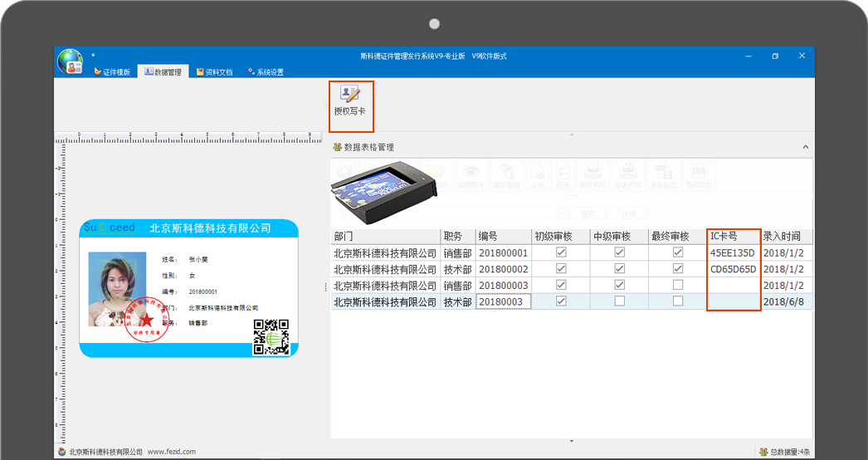868x460 pixels.
Task: Sort by the 职务 column header
Action: coord(458,237)
